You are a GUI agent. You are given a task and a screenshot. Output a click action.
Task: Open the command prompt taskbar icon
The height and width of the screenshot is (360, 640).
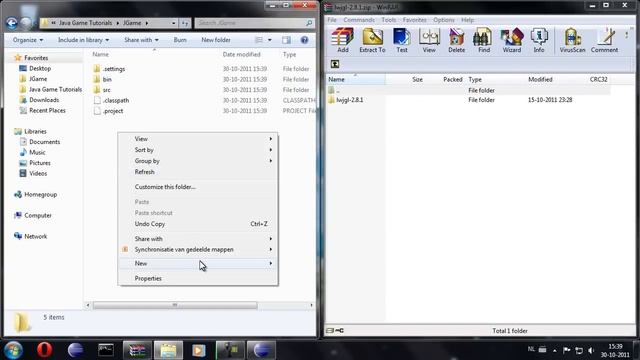coord(106,350)
